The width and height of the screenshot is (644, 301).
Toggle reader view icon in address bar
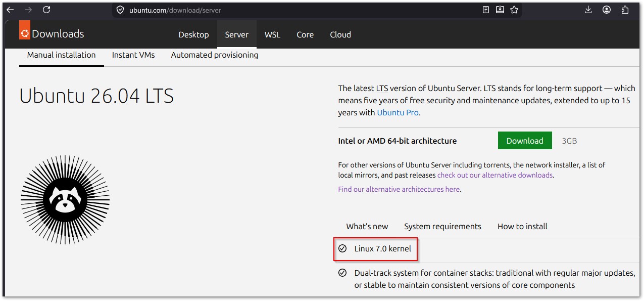(x=485, y=10)
